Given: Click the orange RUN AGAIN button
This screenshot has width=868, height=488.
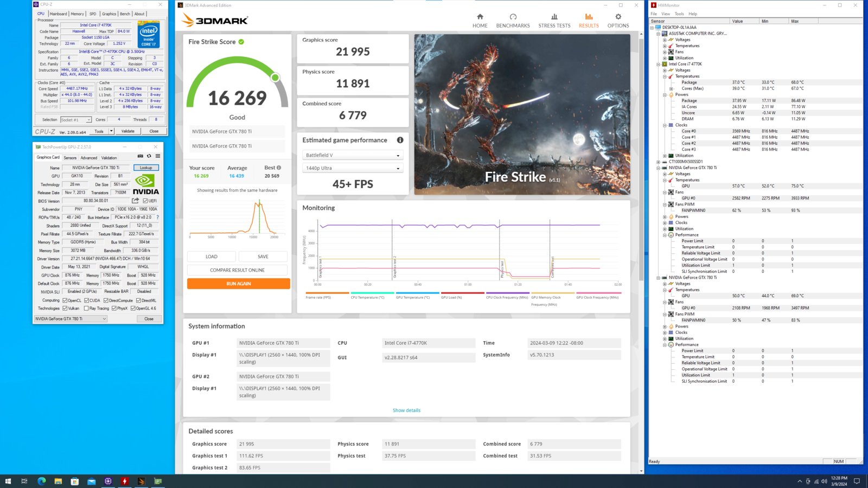Looking at the screenshot, I should tap(239, 284).
